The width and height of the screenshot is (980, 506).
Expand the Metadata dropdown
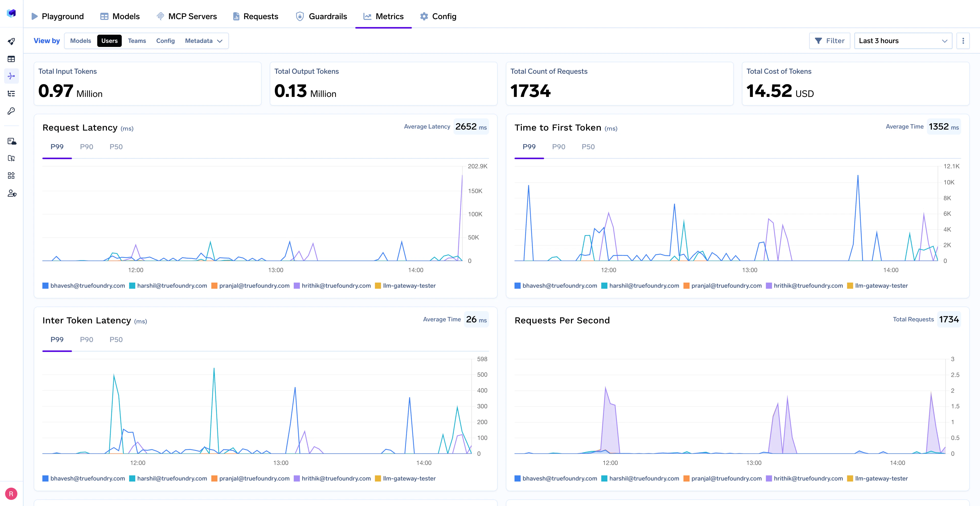pos(204,41)
